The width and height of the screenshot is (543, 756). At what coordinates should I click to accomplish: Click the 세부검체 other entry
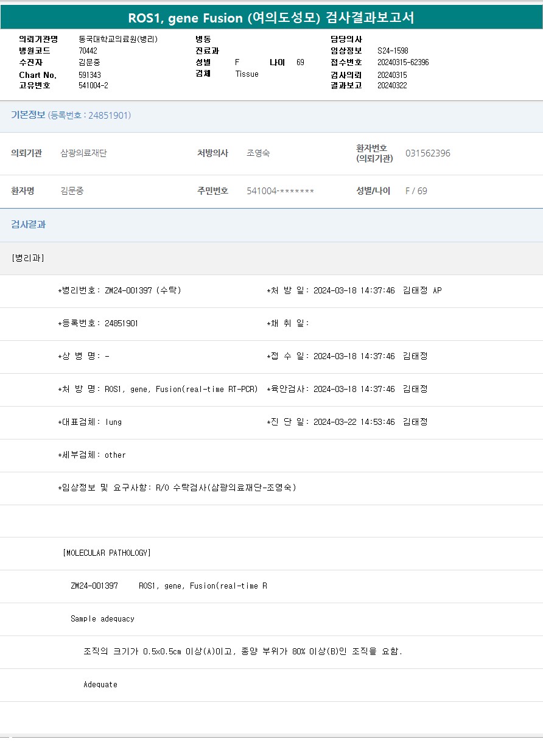(115, 455)
